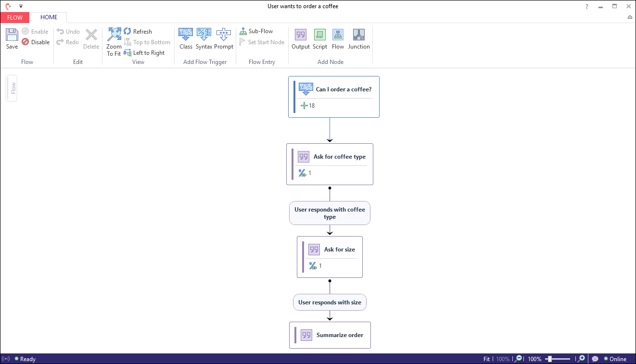Screen dimensions: 636x364
Task: Select the 'Can I order a coffee?' trigger node
Action: 334,97
